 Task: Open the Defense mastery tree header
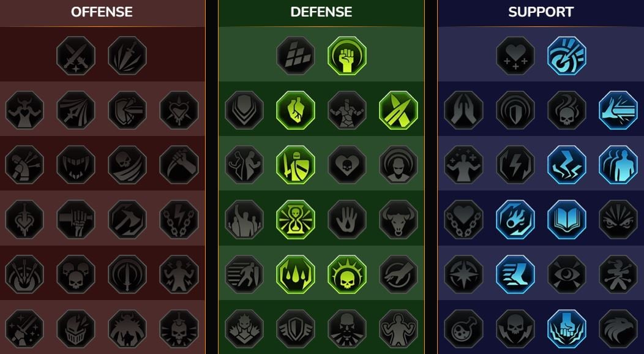(321, 12)
